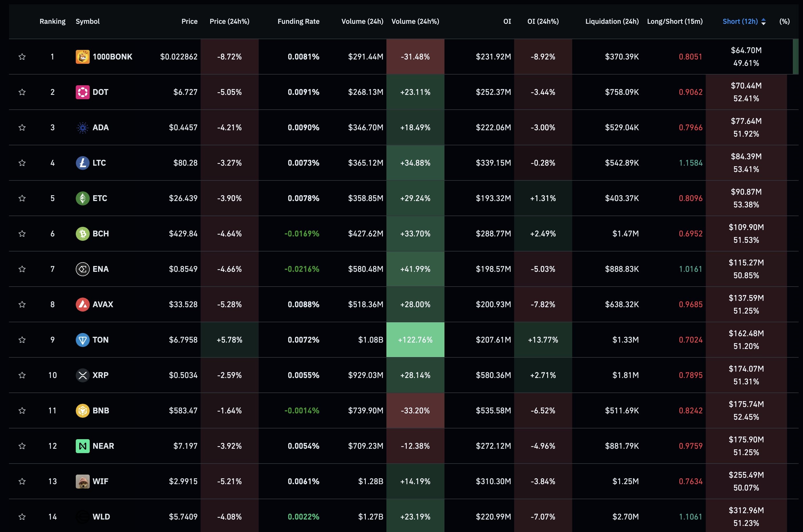The image size is (803, 532).
Task: Open the ENA symbol link
Action: click(100, 269)
